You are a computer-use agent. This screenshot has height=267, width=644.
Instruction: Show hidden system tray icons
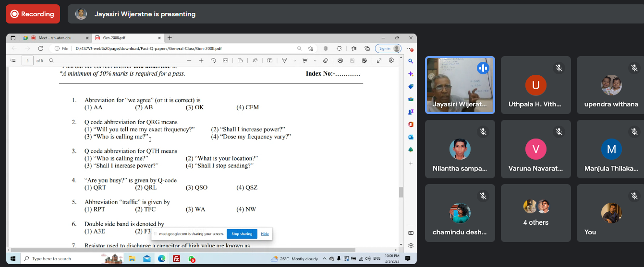pos(325,259)
